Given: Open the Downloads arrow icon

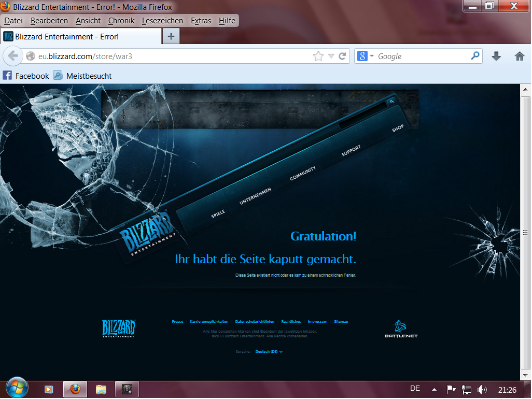Looking at the screenshot, I should (x=496, y=56).
